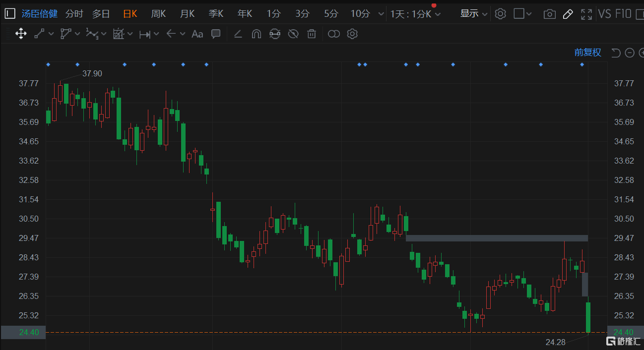Delete drawings with the trash icon
This screenshot has width=644, height=350.
[x=312, y=34]
